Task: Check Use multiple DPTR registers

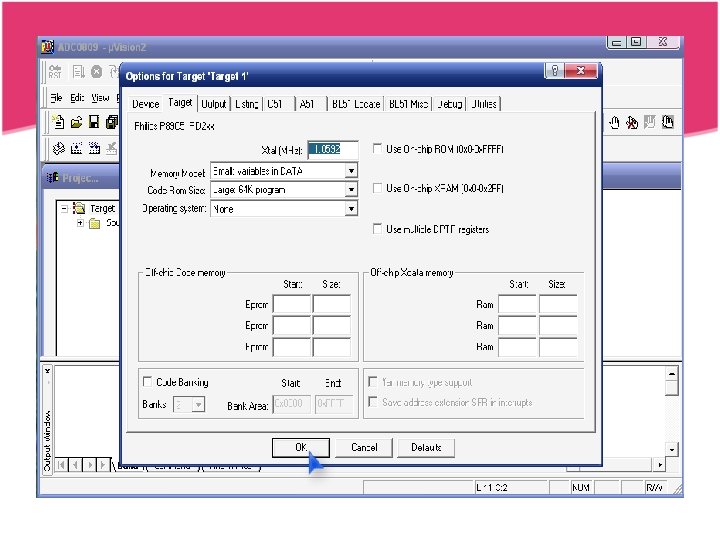Action: [377, 229]
